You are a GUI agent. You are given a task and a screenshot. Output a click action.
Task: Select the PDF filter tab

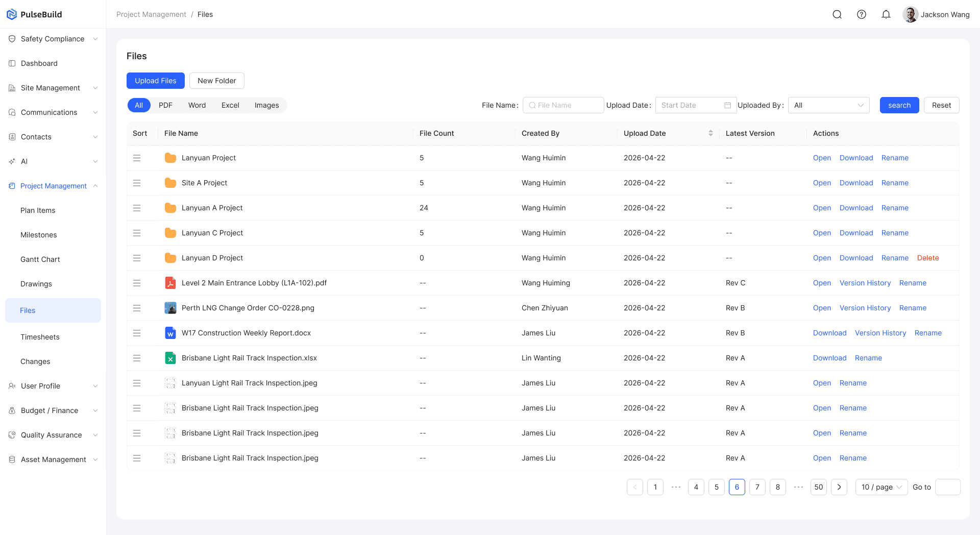(x=165, y=105)
